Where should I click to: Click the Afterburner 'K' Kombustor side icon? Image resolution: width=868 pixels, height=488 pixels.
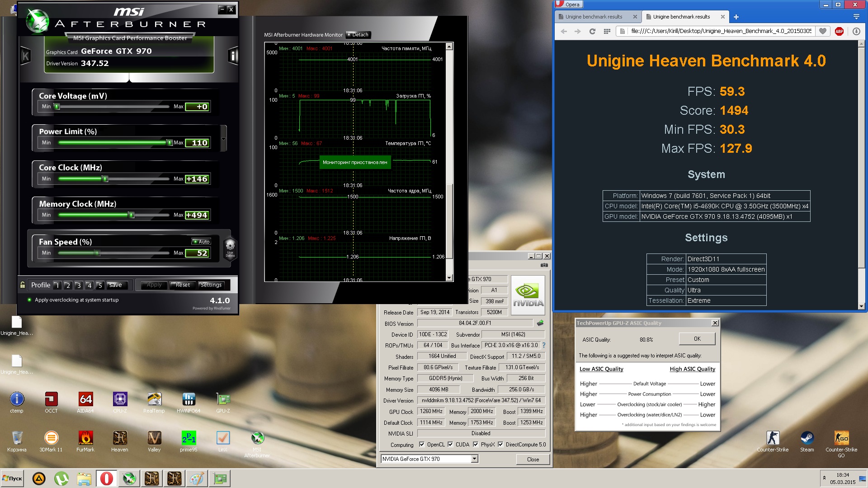coord(25,56)
